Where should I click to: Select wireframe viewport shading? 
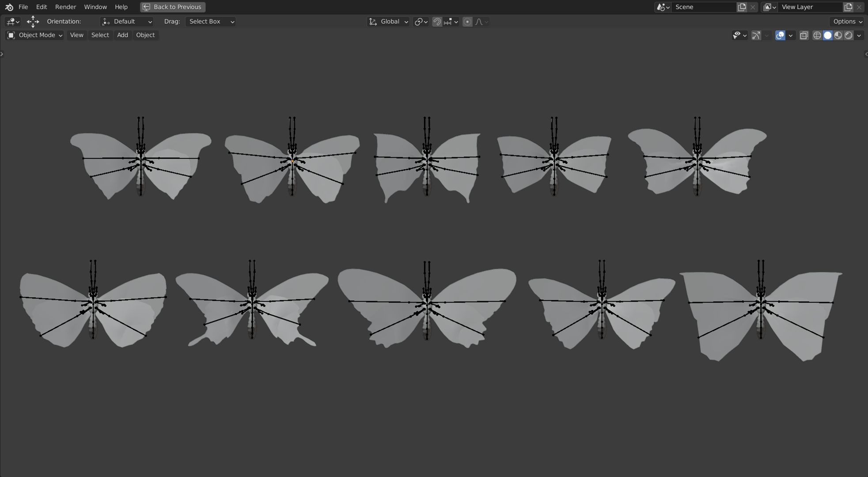click(817, 35)
